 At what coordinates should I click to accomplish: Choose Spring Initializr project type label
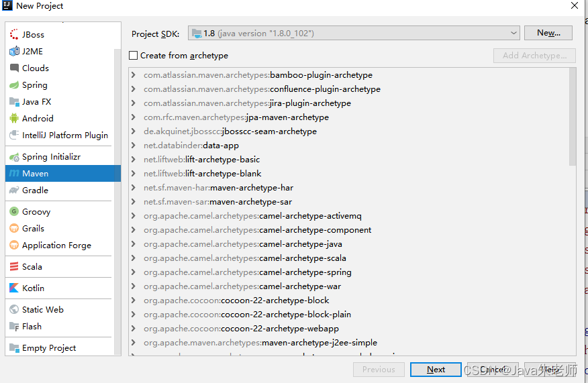(52, 157)
